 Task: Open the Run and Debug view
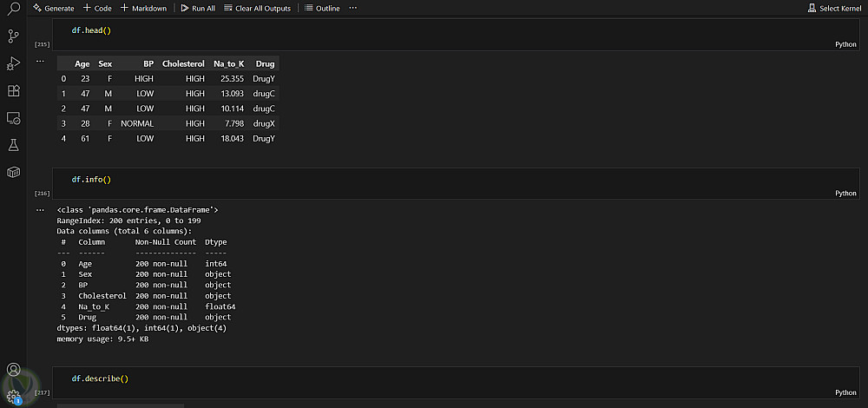coord(13,63)
